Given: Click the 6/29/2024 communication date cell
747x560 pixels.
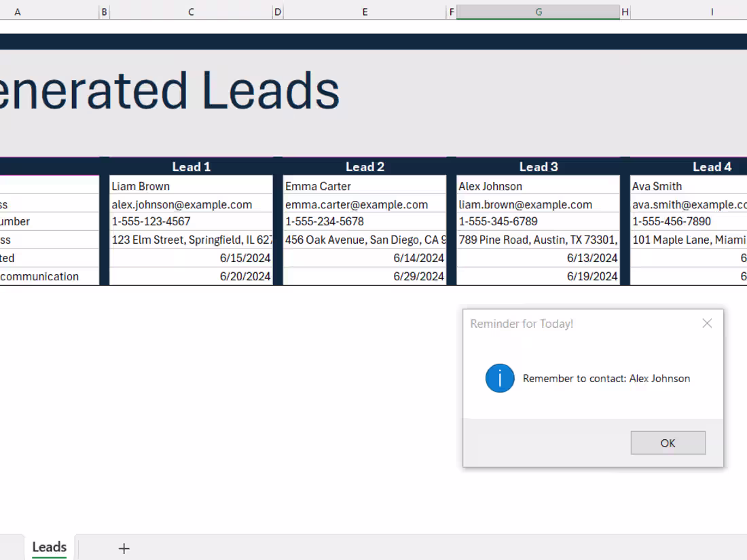Looking at the screenshot, I should [365, 276].
